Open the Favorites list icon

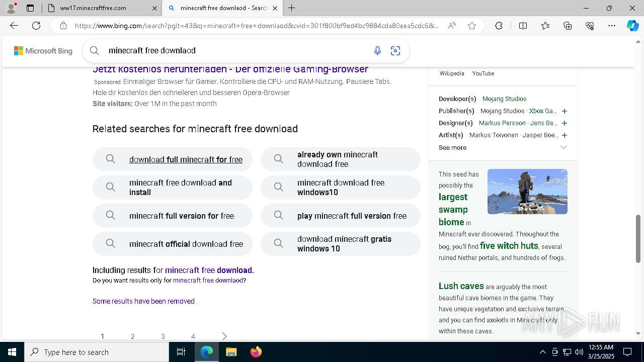coord(545,26)
